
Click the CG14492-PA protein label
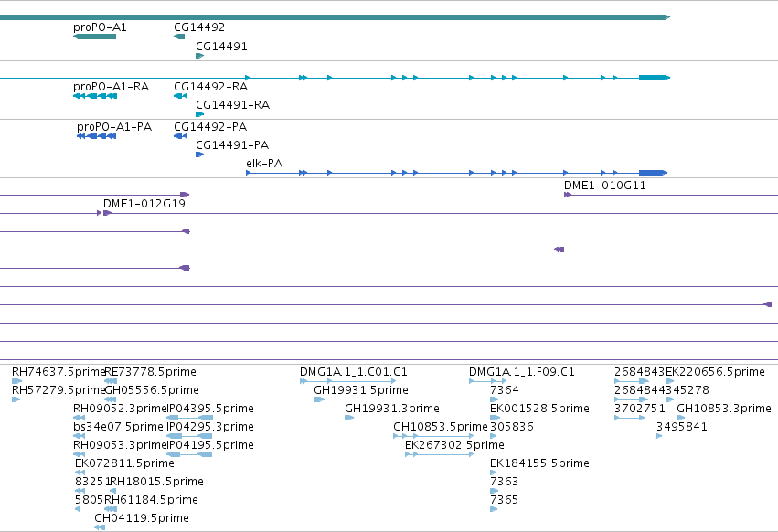point(210,127)
